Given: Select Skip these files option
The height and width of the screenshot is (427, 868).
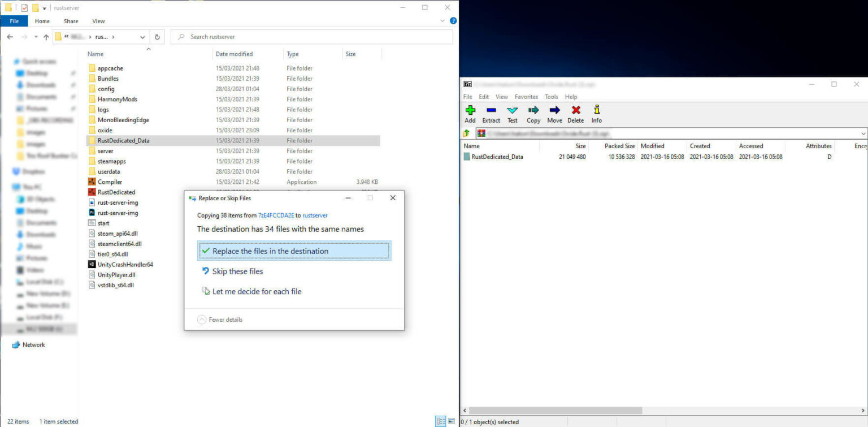Looking at the screenshot, I should point(237,271).
